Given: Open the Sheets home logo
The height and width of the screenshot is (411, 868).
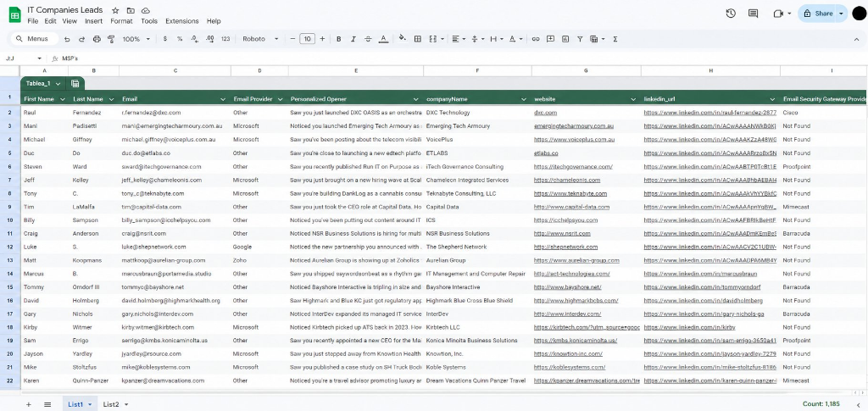Looking at the screenshot, I should [x=14, y=15].
